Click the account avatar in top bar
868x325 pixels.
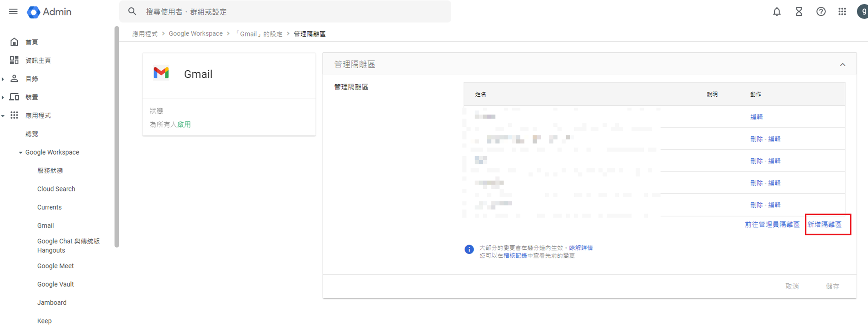(863, 12)
